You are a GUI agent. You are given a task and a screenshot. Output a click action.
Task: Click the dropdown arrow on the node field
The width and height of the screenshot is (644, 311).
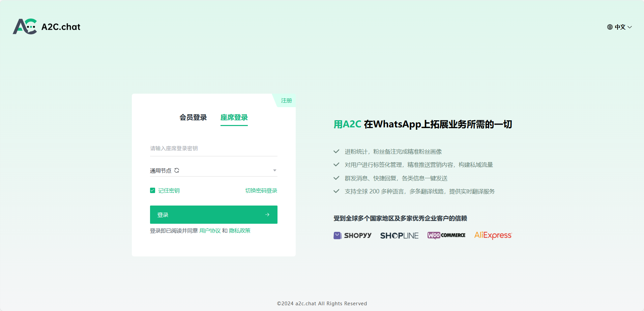[275, 170]
